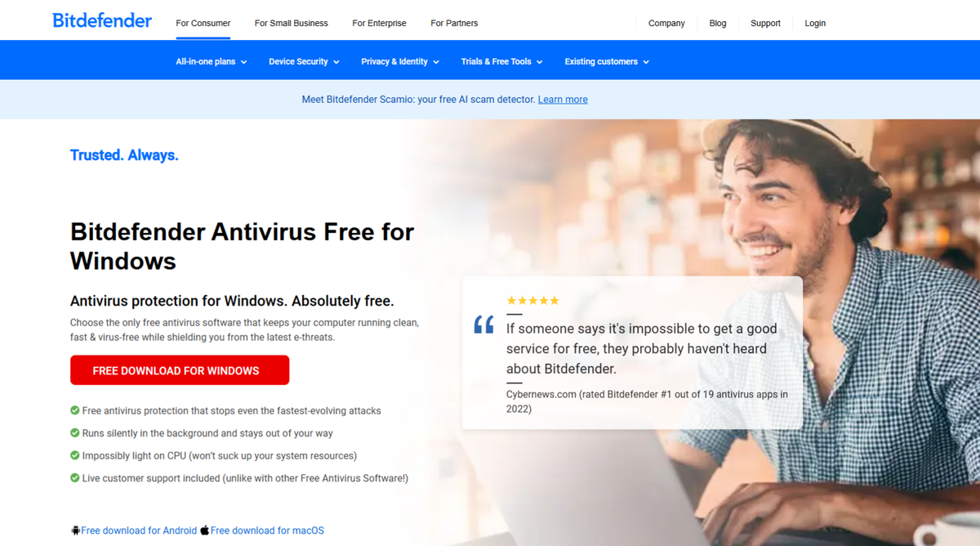Click green checkmark beside free antivirus protection

[x=75, y=410]
